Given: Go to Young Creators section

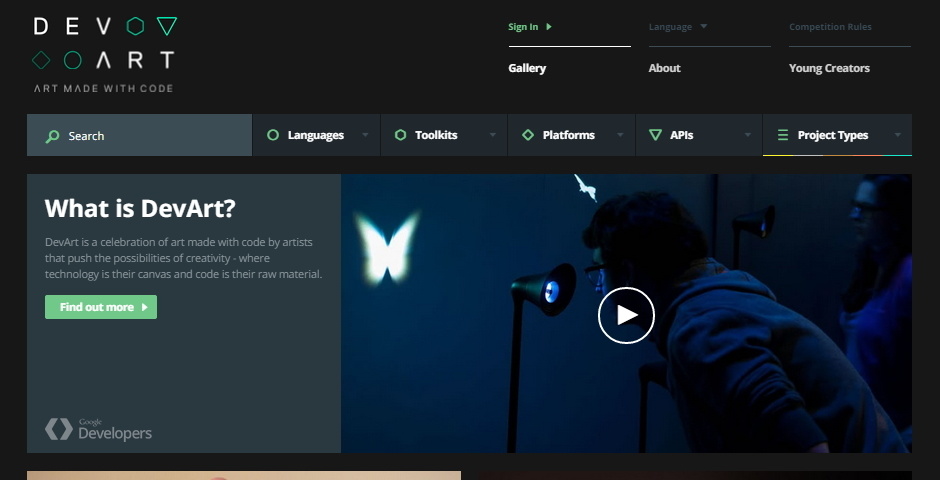Looking at the screenshot, I should 829,68.
